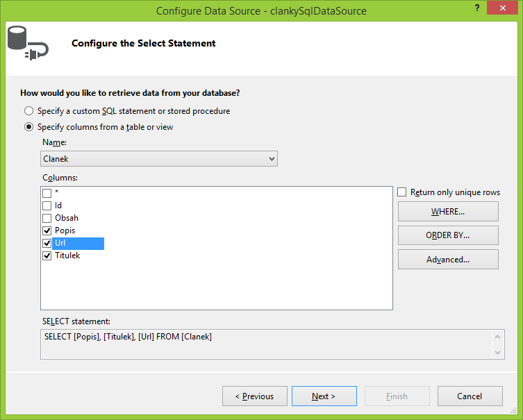
Task: Open the ORDER BY... dialog
Action: tap(448, 235)
